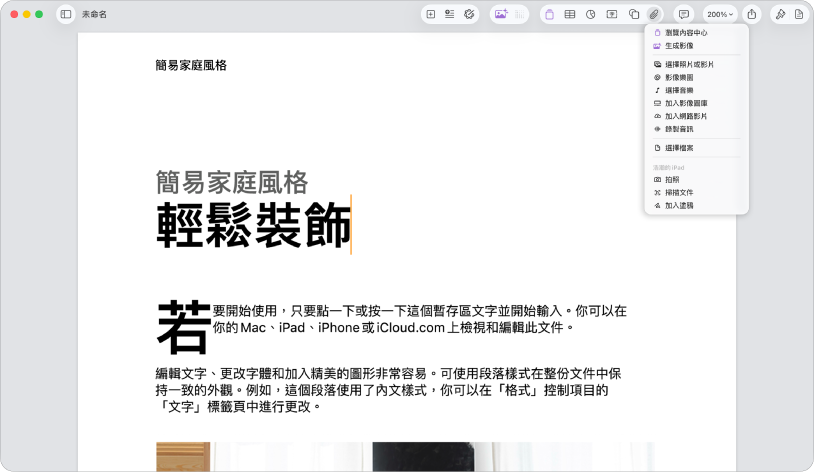Insert a table using the table icon
The image size is (814, 473).
coord(570,15)
